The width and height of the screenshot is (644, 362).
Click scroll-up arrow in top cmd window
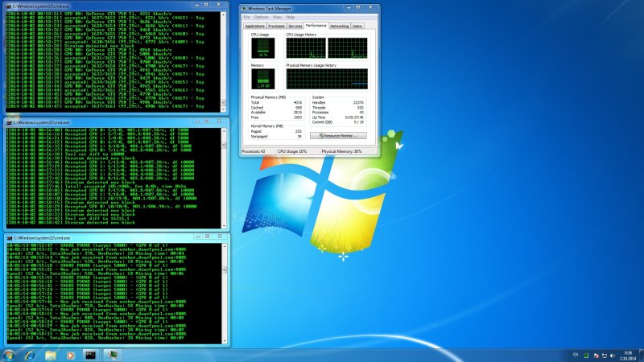(224, 14)
